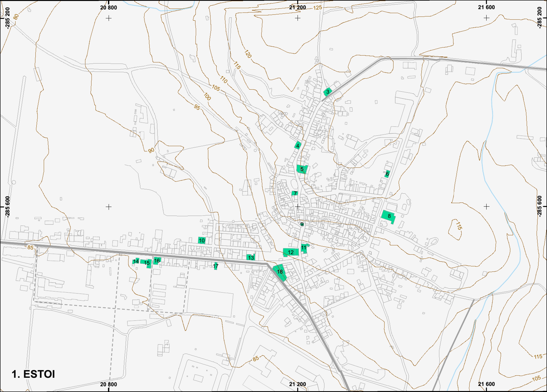Image resolution: width=547 pixels, height=392 pixels.
Task: Click small green marker 7
Action: point(295,193)
